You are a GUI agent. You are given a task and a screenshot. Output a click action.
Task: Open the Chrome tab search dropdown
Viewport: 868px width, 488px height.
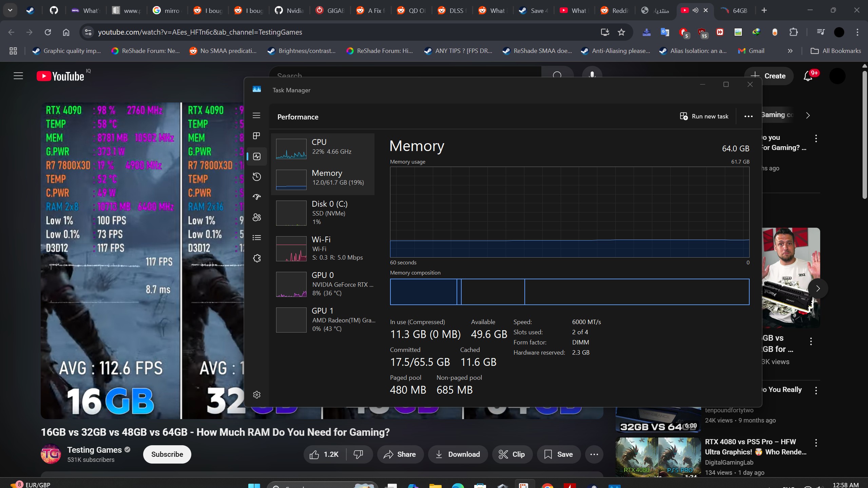10,10
